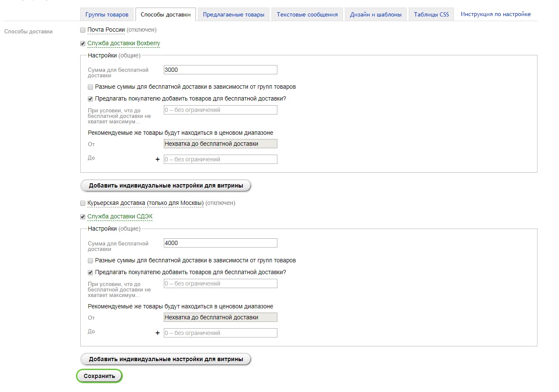Toggle Boxberry Предлагать покупателю добавить товаров checkbox
The height and width of the screenshot is (392, 559).
[x=90, y=99]
